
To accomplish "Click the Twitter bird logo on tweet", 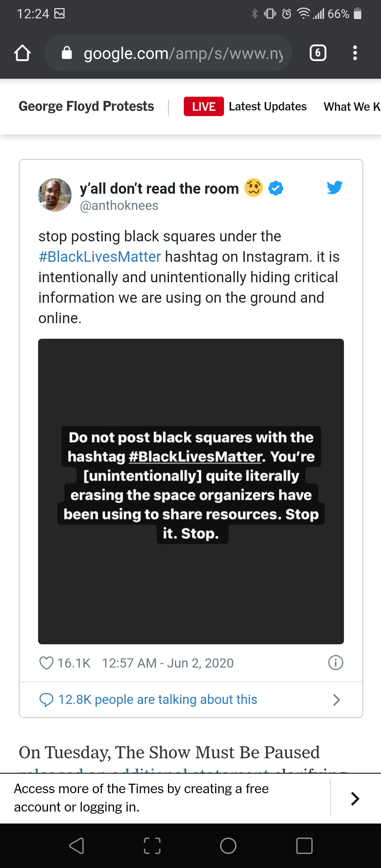I will 334,187.
